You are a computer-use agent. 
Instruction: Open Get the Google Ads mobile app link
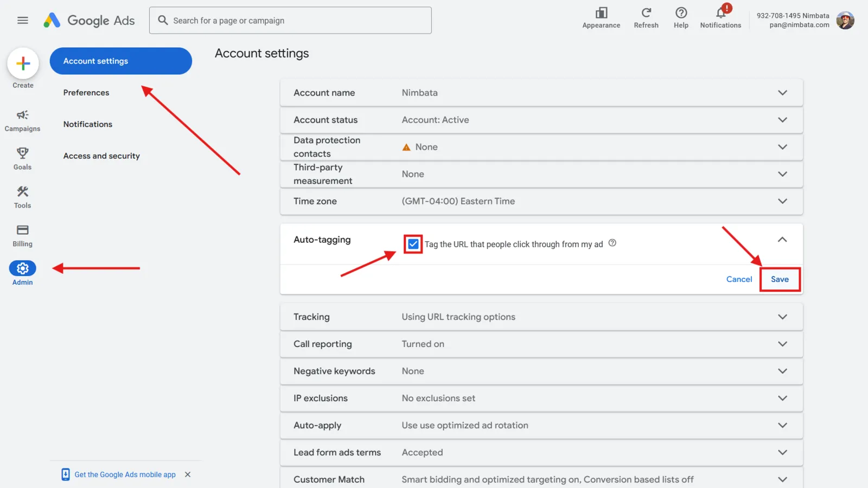pos(125,474)
